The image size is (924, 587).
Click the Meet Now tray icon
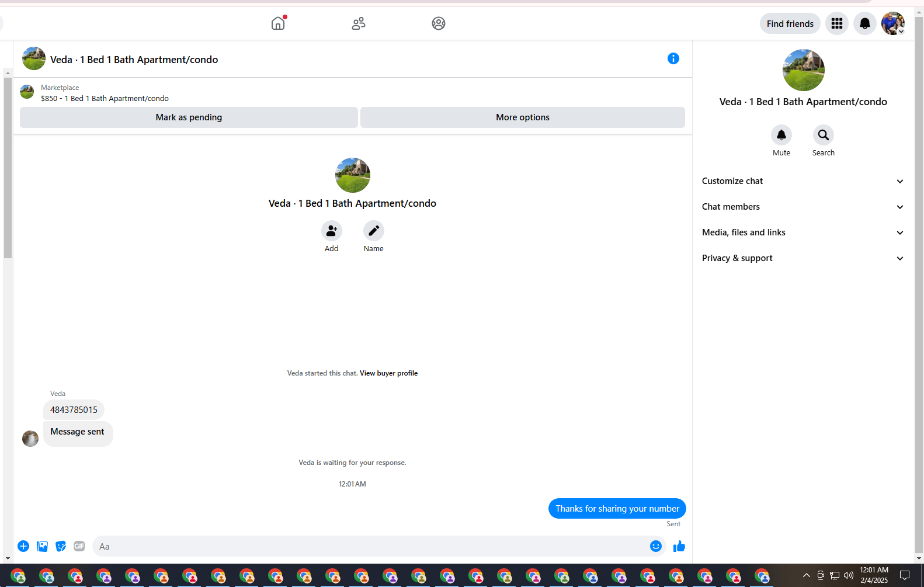[821, 575]
